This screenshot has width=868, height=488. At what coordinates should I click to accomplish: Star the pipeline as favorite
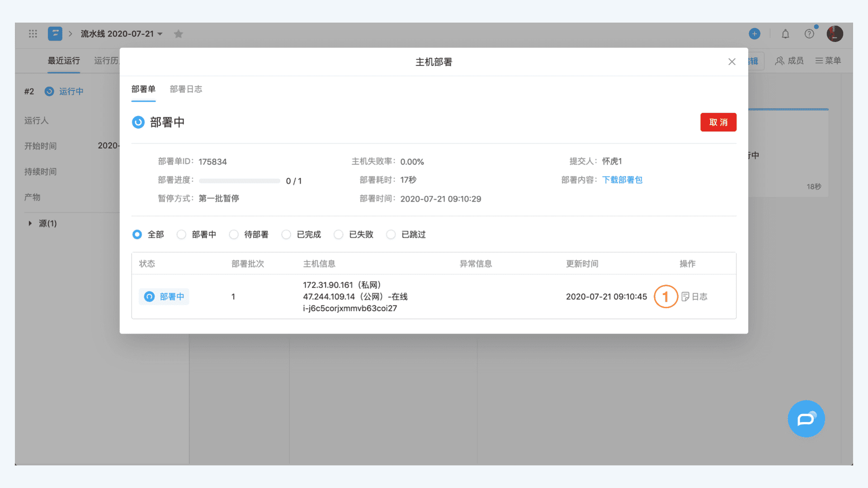(x=179, y=34)
